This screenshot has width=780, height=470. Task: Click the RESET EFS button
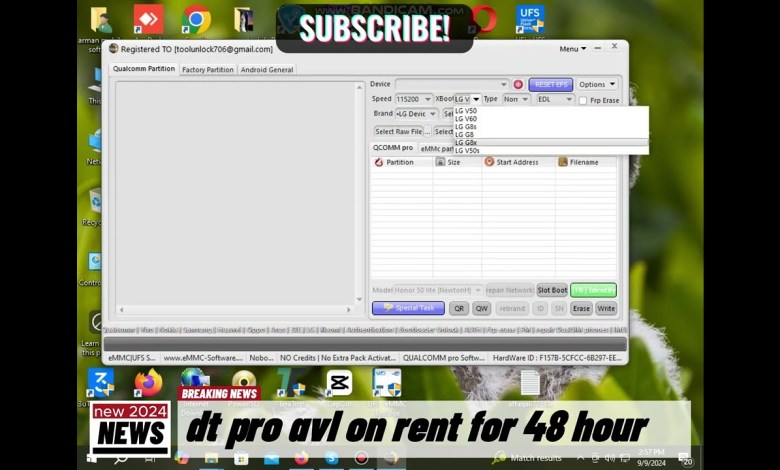(549, 85)
